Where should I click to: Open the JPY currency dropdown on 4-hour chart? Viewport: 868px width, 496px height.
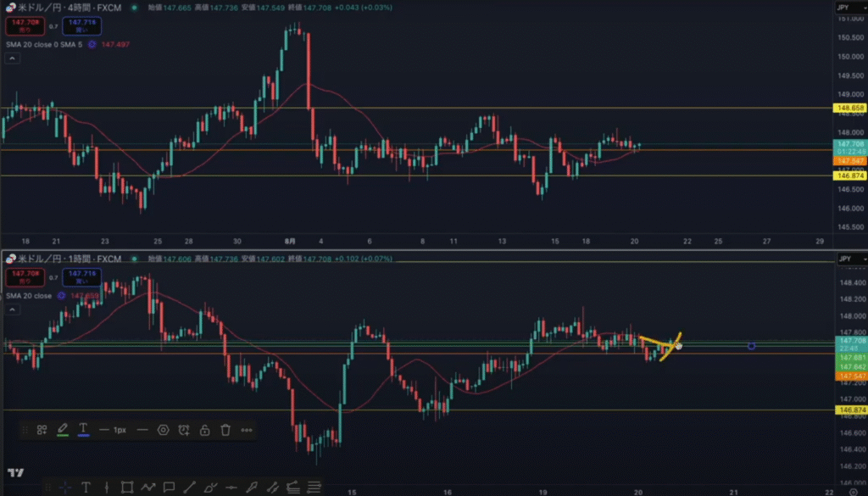tap(851, 8)
